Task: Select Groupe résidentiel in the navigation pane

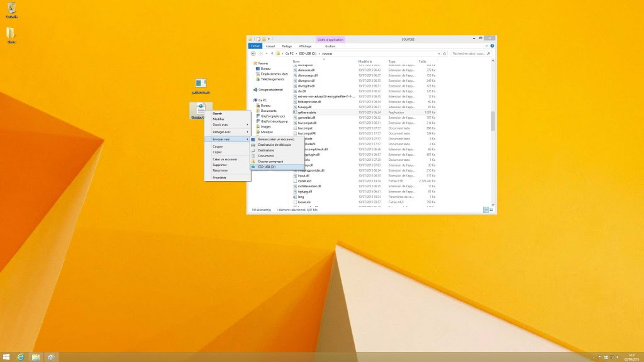Action: [x=270, y=90]
